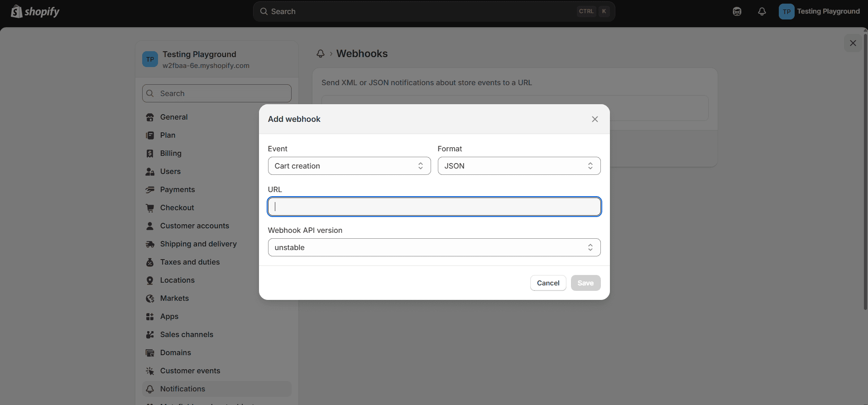
Task: Click the bell breadcrumb icon beside Webhooks
Action: [321, 54]
